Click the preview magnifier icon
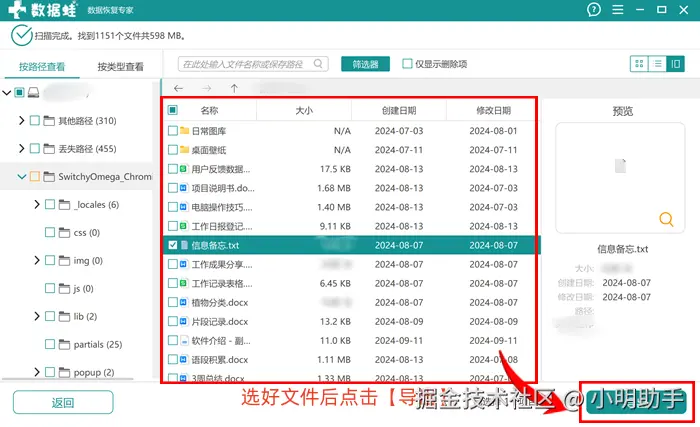Viewport: 700px width, 427px height. pos(666,219)
